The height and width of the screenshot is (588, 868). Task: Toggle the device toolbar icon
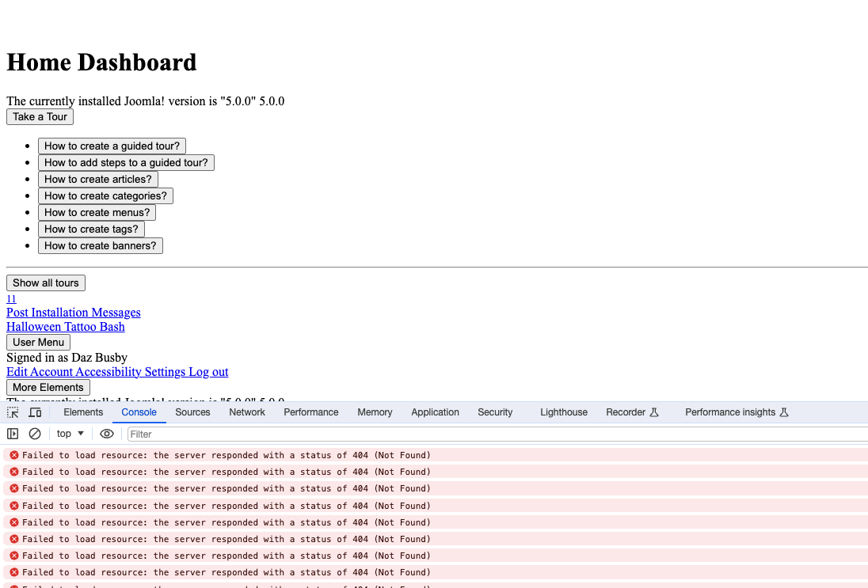pyautogui.click(x=35, y=412)
